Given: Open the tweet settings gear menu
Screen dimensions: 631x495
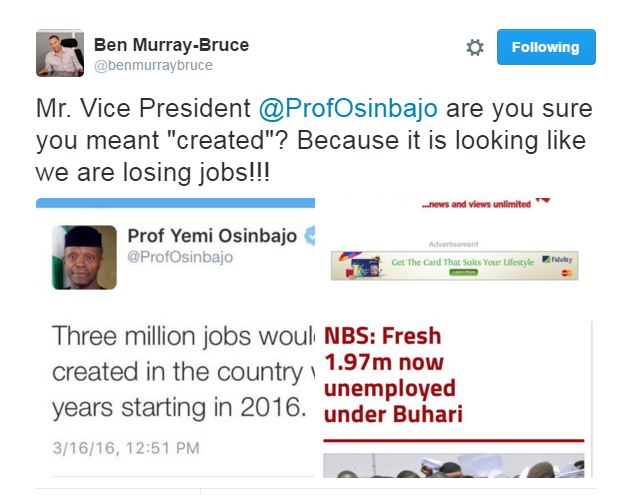Looking at the screenshot, I should (475, 48).
